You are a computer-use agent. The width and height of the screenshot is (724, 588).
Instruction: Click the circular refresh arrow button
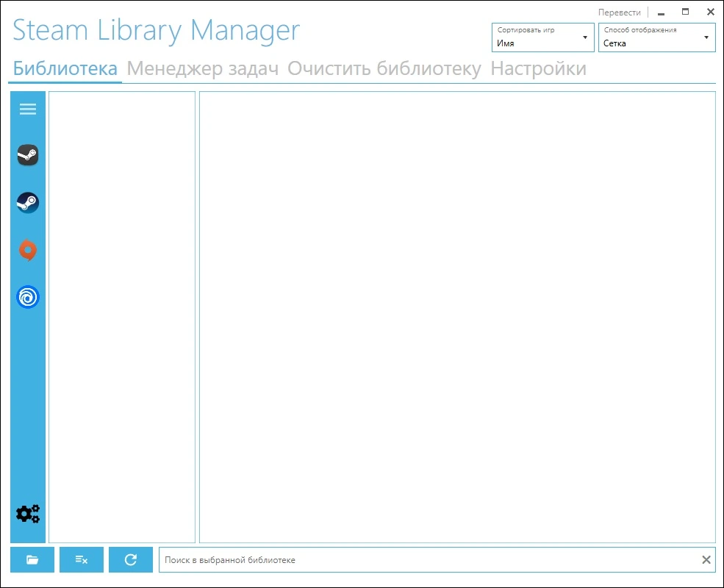click(131, 560)
